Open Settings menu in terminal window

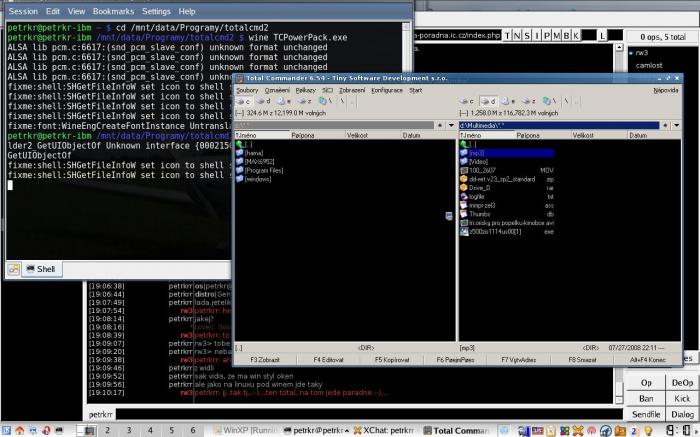156,11
